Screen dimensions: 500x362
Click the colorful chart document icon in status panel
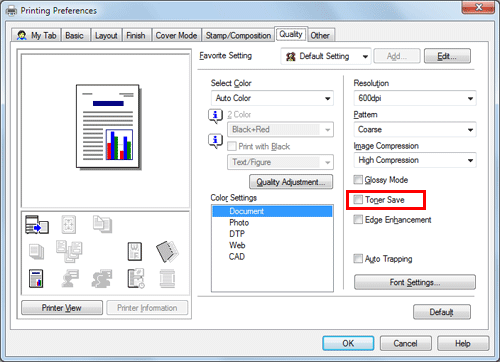click(x=36, y=278)
